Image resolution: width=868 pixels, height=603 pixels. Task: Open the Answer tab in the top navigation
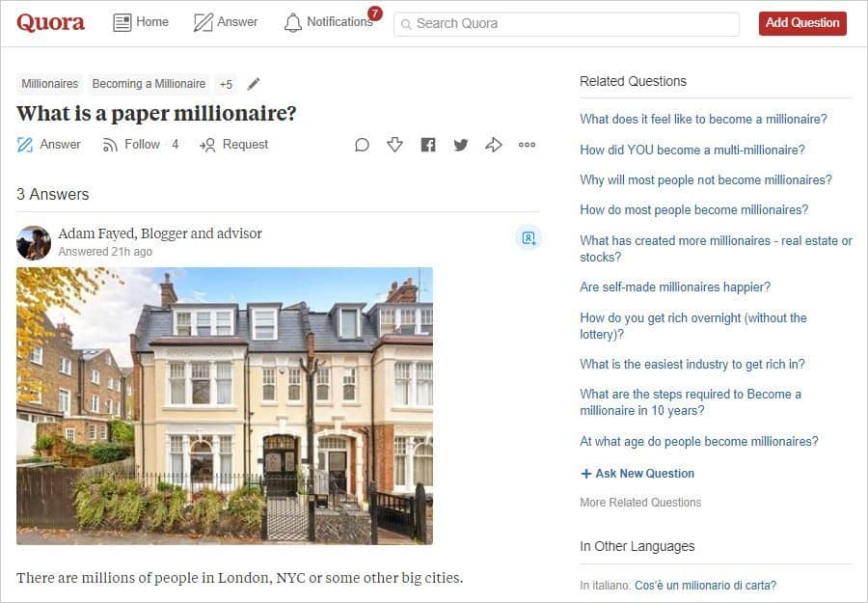[226, 22]
